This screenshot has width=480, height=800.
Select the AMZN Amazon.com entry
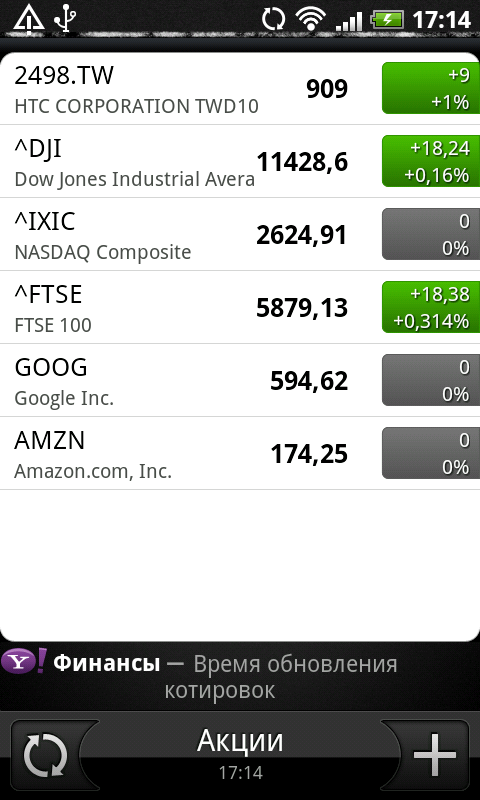240,453
